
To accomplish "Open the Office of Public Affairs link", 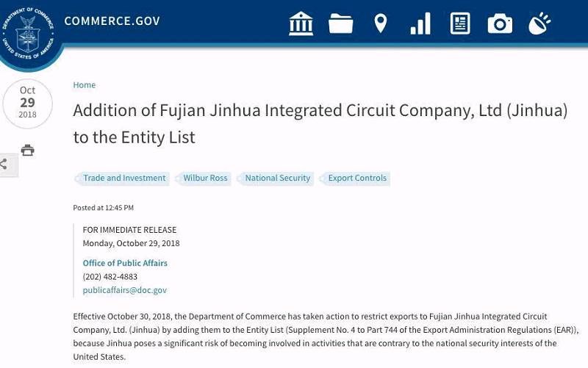I will coord(125,263).
